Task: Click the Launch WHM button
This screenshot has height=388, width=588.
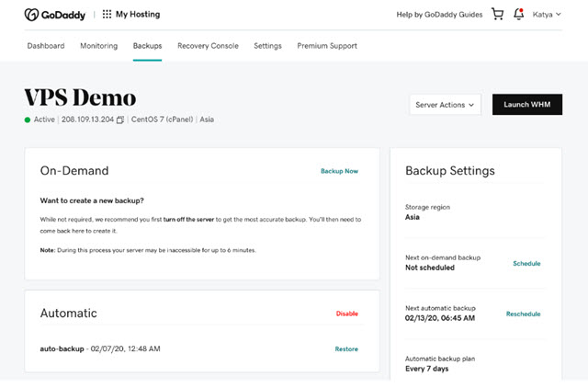Action: (x=526, y=104)
